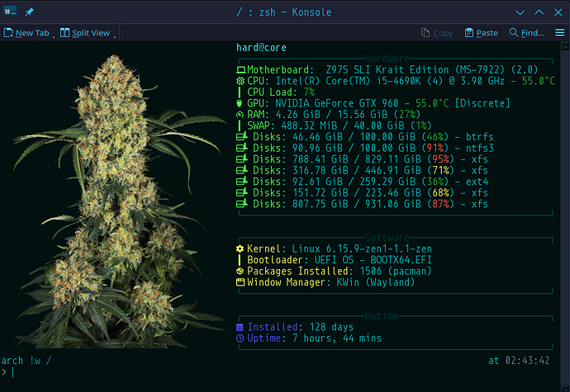Image resolution: width=570 pixels, height=392 pixels.
Task: Open a New Tab in Konsole
Action: (x=30, y=33)
